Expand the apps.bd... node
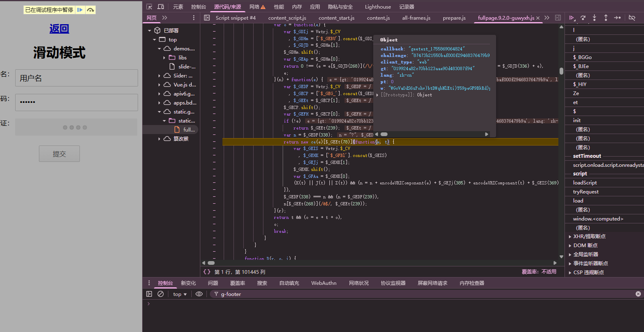 159,103
